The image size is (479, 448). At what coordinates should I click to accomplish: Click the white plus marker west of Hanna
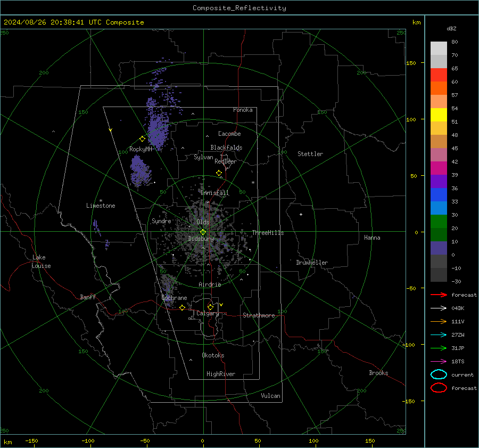(301, 214)
